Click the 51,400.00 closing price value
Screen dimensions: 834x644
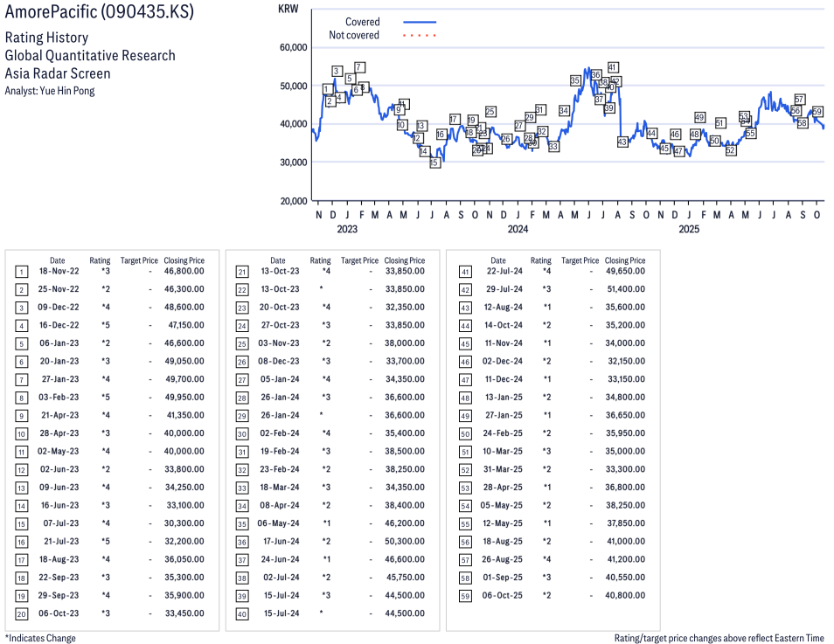(625, 289)
